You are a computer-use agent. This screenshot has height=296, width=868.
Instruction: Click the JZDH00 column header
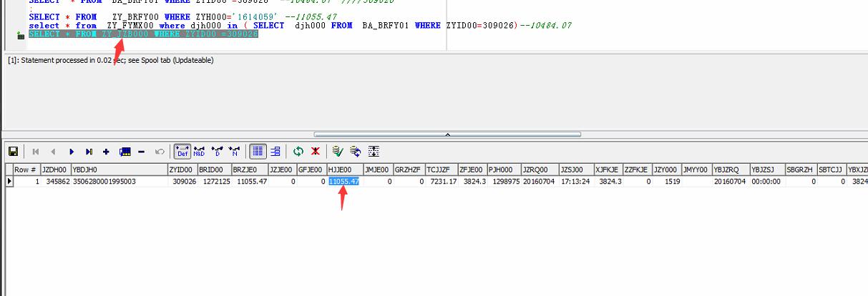pos(55,170)
